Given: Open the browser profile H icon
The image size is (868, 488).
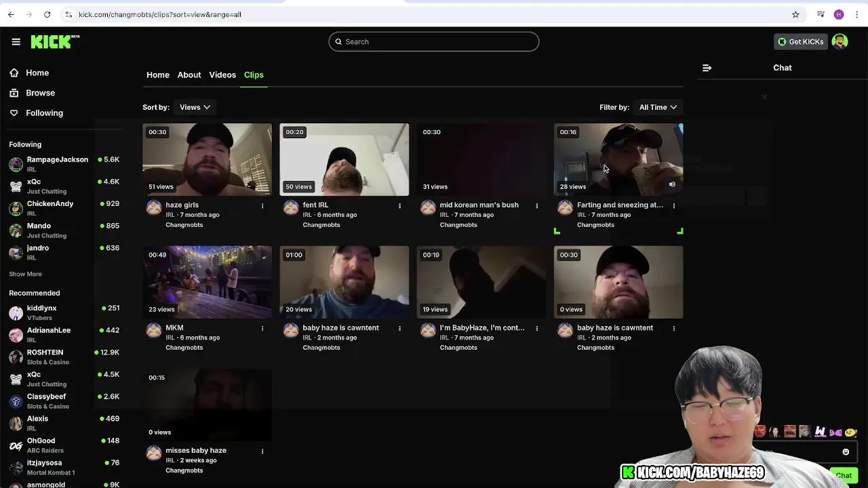Looking at the screenshot, I should [x=839, y=14].
